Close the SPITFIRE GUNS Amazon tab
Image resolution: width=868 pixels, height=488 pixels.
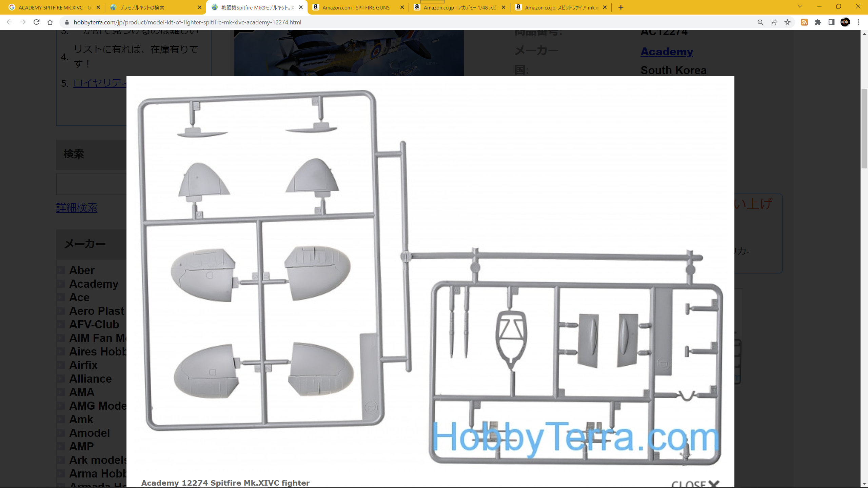pos(402,7)
